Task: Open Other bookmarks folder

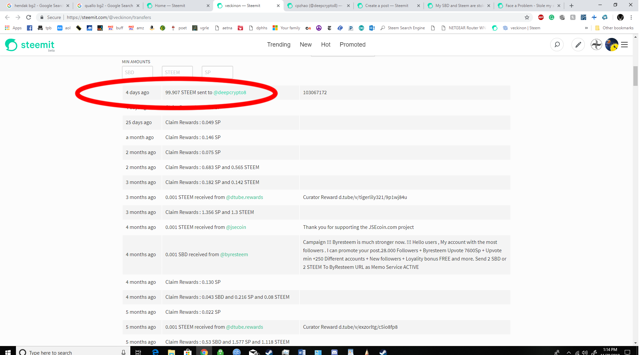Action: click(614, 28)
